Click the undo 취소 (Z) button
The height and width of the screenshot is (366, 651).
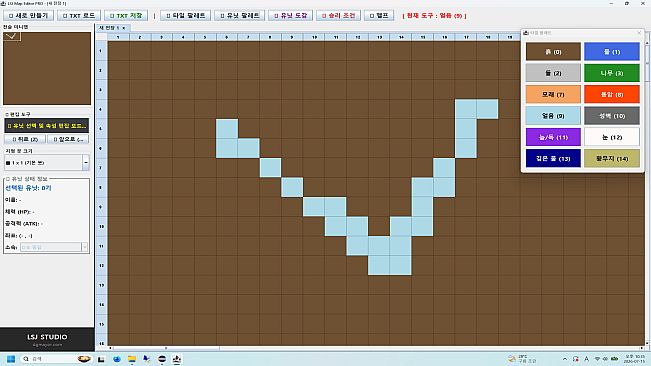pyautogui.click(x=25, y=139)
